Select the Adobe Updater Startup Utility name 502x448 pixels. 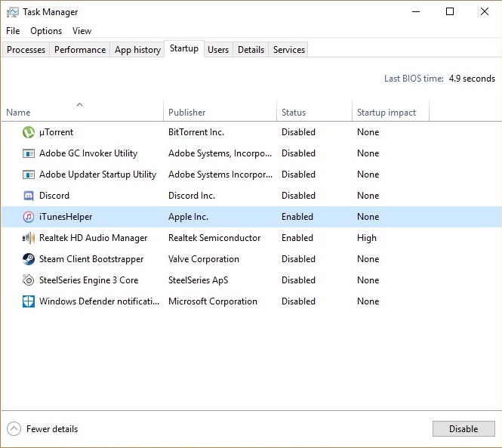[97, 175]
